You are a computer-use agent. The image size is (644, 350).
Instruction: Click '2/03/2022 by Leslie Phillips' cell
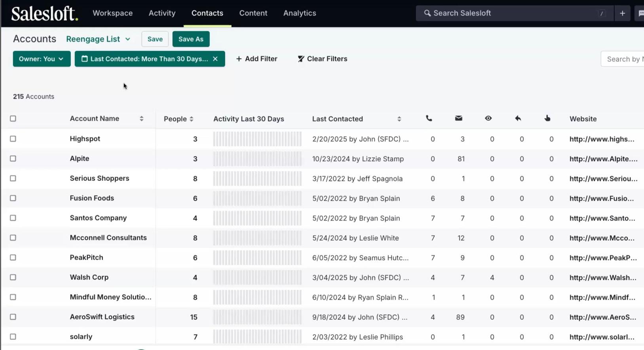point(357,337)
